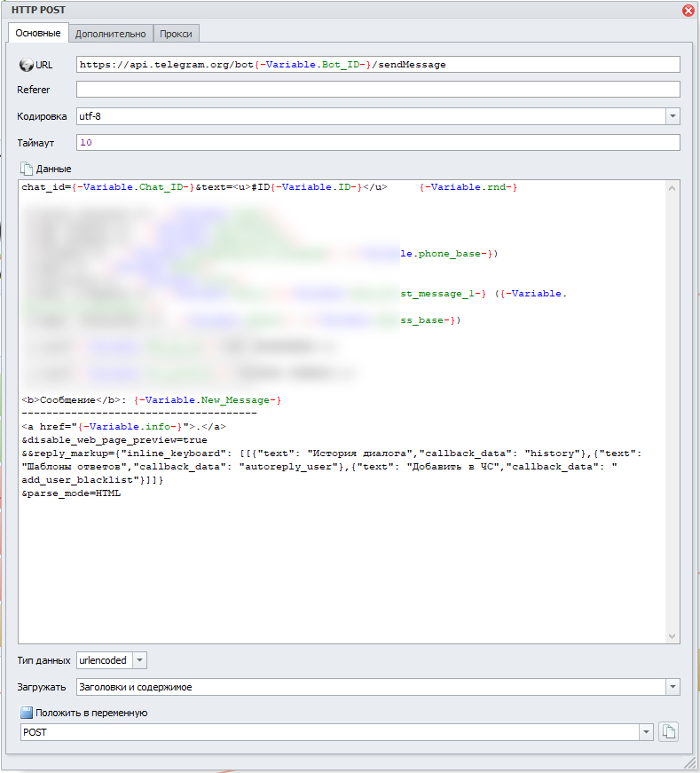The width and height of the screenshot is (700, 773).
Task: Click the Положить в переменную label
Action: pos(91,713)
